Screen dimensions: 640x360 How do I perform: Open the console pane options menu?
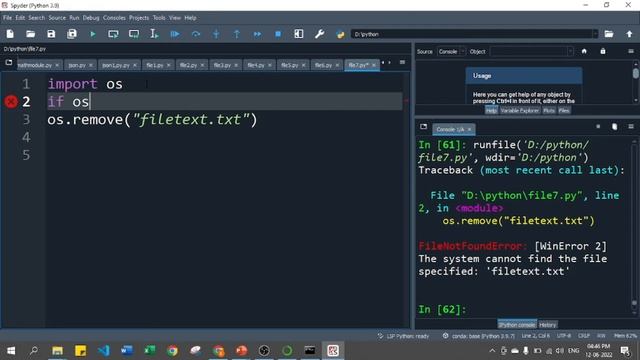pyautogui.click(x=631, y=127)
